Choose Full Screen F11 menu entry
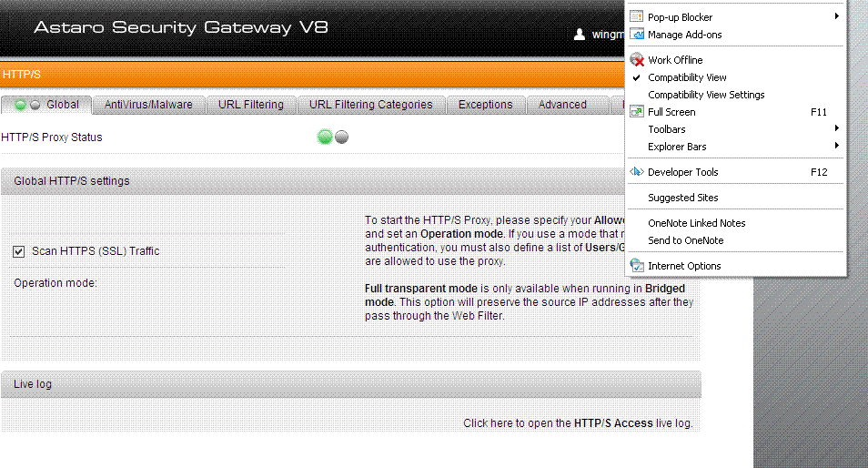868x468 pixels. [x=736, y=112]
